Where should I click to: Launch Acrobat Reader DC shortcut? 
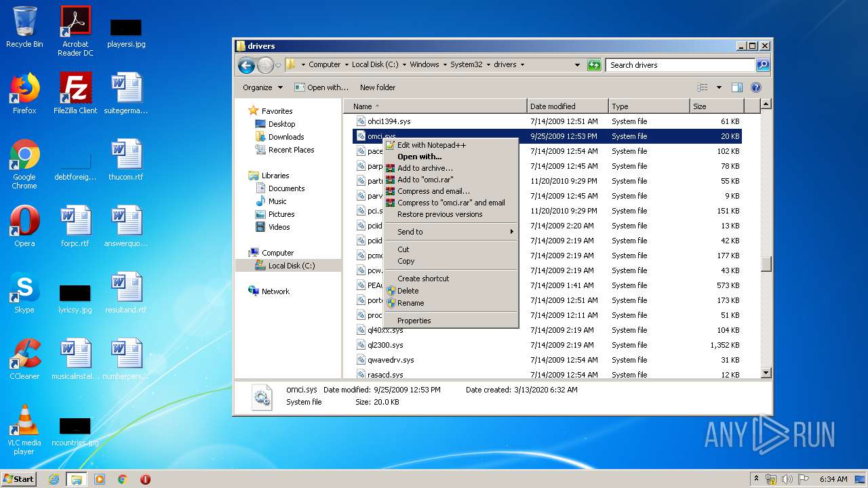click(x=75, y=31)
